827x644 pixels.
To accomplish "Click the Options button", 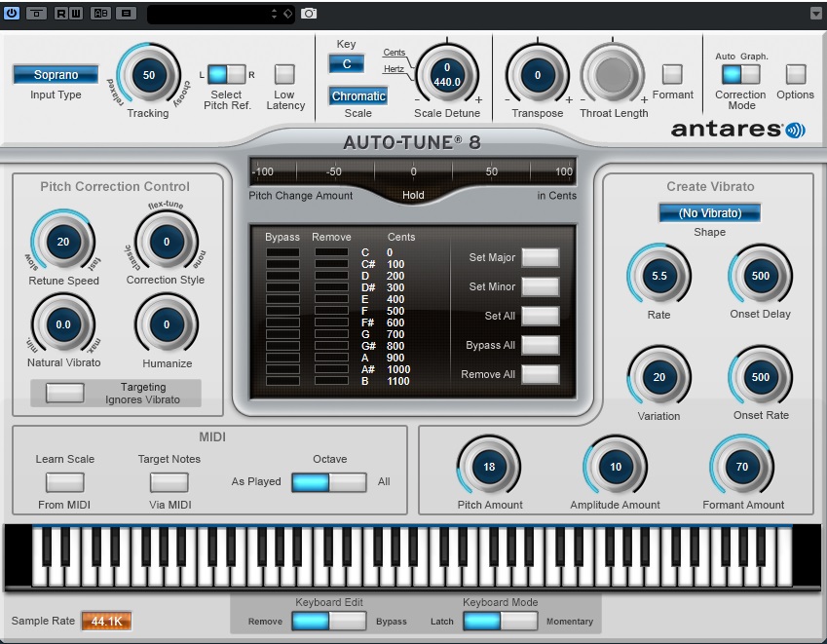I will point(796,74).
